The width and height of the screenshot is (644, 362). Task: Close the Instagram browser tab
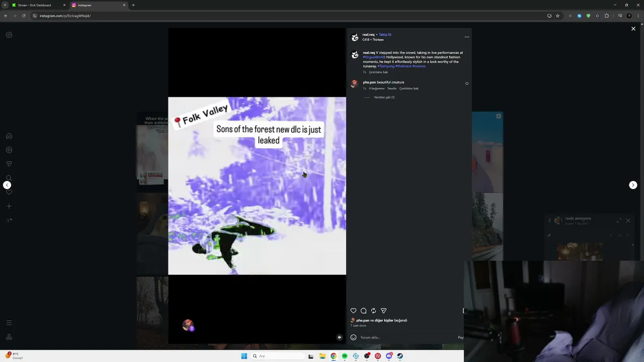[124, 5]
